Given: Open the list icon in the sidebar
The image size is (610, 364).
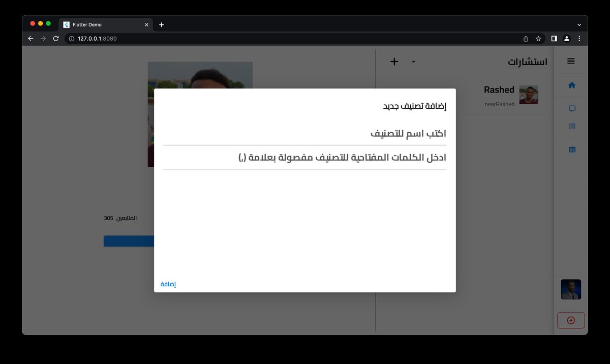Looking at the screenshot, I should pyautogui.click(x=572, y=126).
